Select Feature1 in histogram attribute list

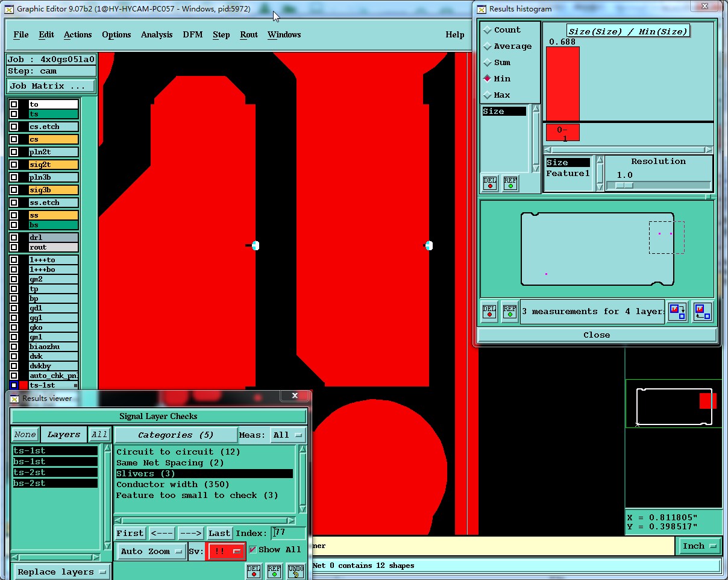pos(568,173)
